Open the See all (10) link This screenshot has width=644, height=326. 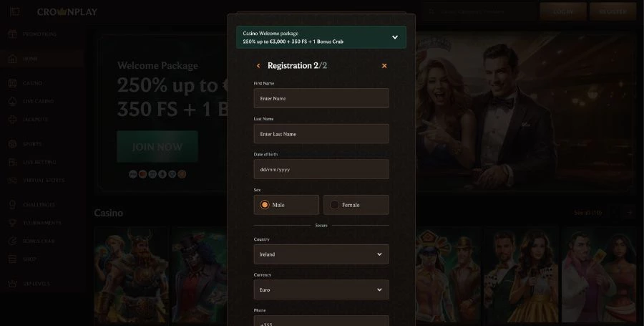coord(587,213)
